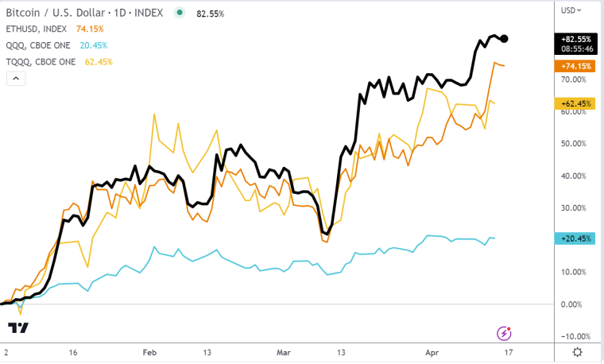Image resolution: width=604 pixels, height=364 pixels.
Task: Click the black +82.55% price label
Action: 575,39
